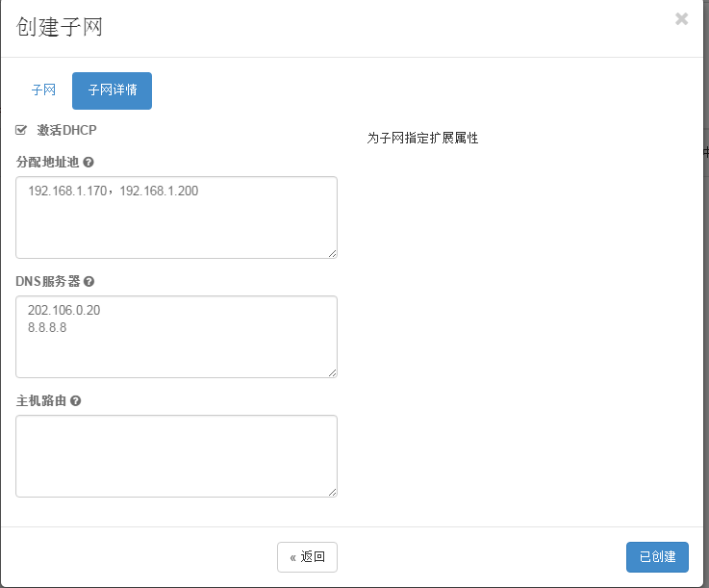This screenshot has height=588, width=709.
Task: Click resize handle of 分配地址池 text area
Action: (x=332, y=254)
